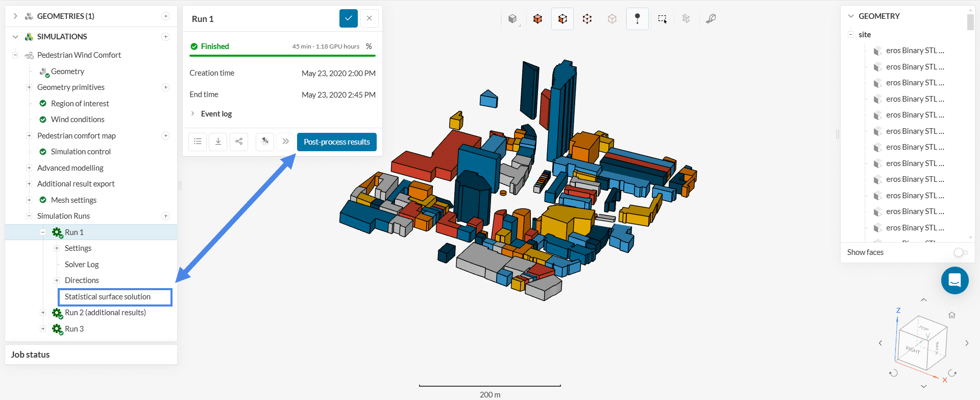Screen dimensions: 980x400
Task: Download the Run 1 results
Action: point(218,142)
